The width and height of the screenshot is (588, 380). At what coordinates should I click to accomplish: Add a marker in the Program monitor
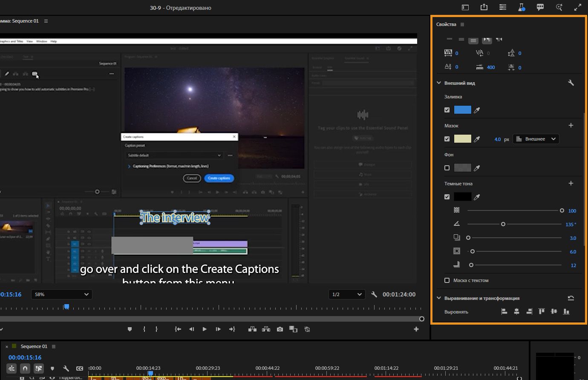tap(130, 329)
